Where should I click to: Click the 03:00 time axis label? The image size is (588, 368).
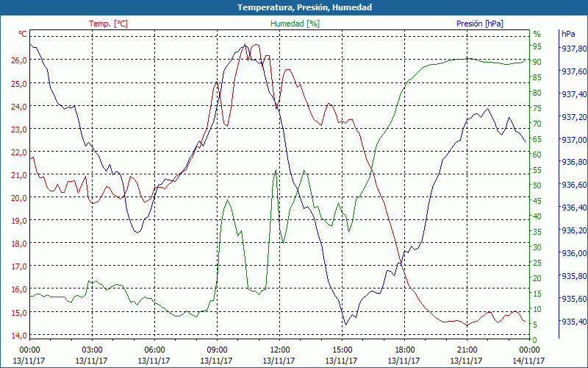(x=92, y=350)
